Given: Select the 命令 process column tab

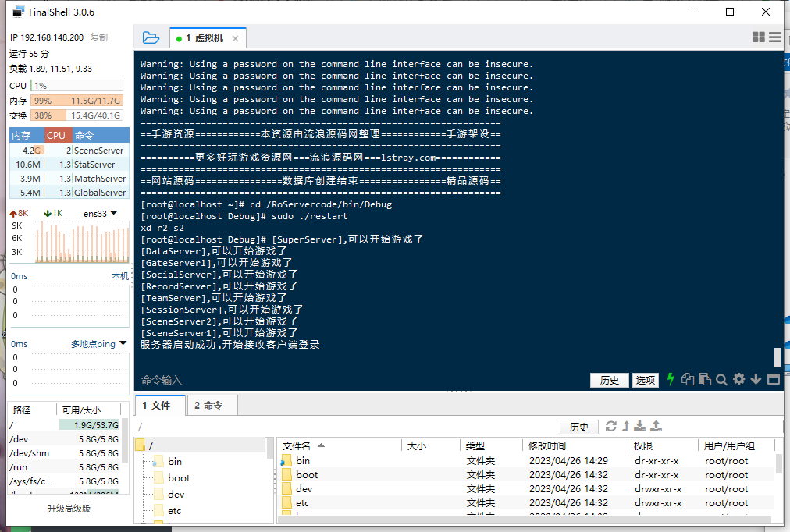Looking at the screenshot, I should point(101,136).
